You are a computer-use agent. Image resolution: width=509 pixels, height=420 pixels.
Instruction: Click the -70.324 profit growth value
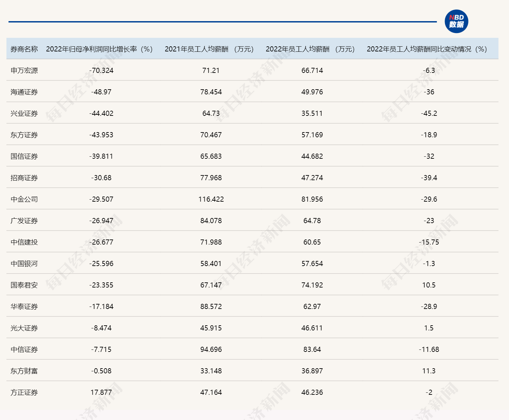[101, 71]
